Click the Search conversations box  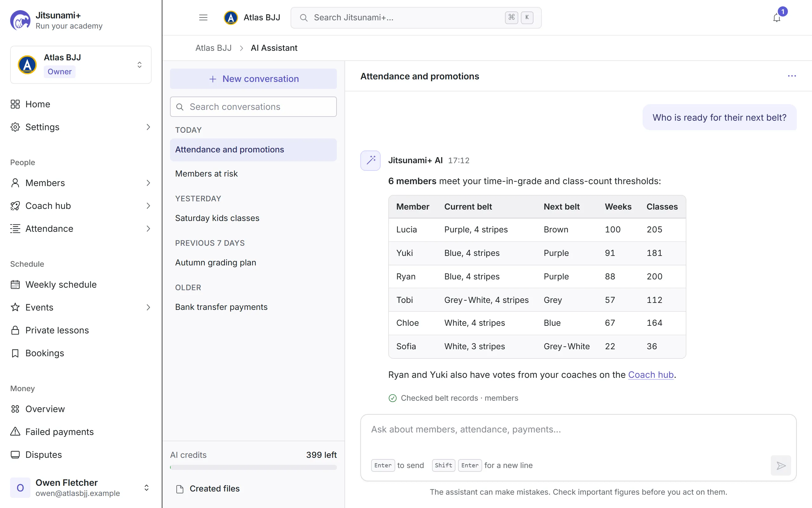click(253, 107)
